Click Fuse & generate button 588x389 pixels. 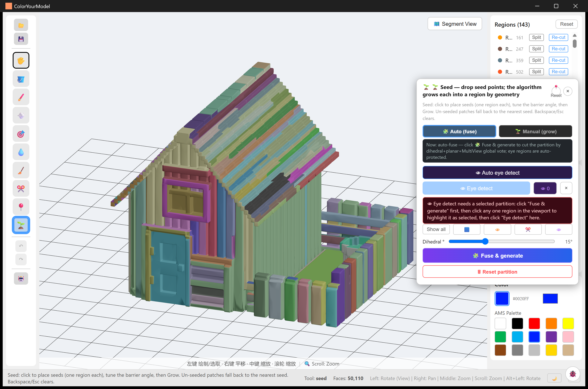coord(497,256)
